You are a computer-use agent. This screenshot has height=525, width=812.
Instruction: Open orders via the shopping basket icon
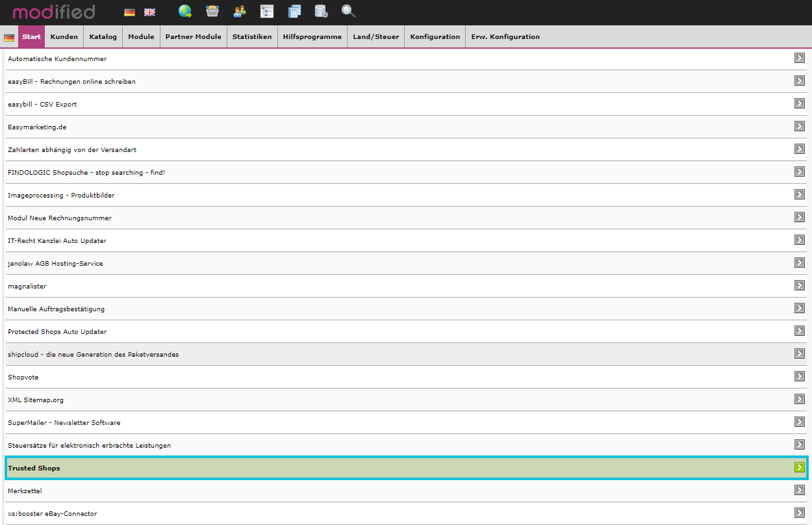click(x=212, y=11)
